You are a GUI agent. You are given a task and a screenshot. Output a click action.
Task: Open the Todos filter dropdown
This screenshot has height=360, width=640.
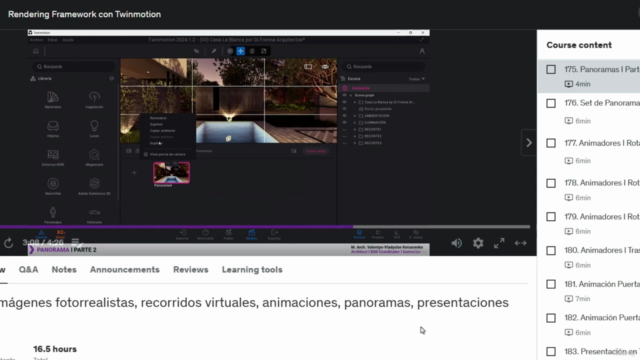pos(417,79)
